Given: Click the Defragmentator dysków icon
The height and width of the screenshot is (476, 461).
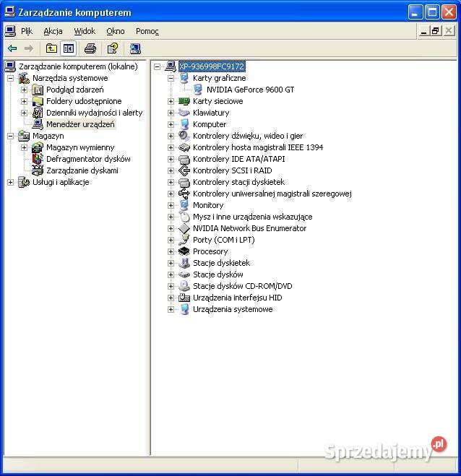Looking at the screenshot, I should [x=38, y=159].
